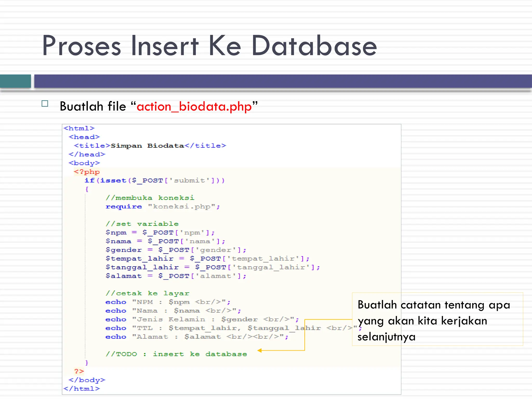The image size is (532, 399).
Task: Click the echo line printing "NPM : $npm"
Action: point(168,302)
